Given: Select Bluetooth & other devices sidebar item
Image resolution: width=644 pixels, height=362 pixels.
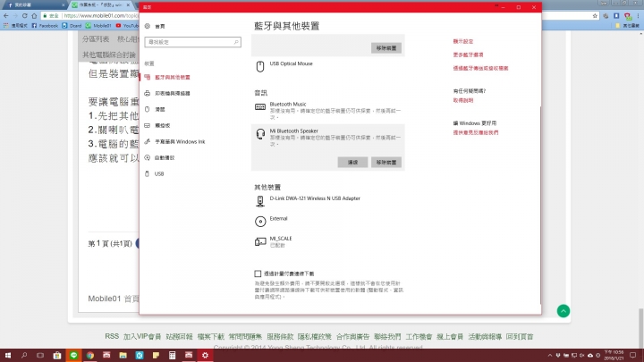Looking at the screenshot, I should coord(173,77).
